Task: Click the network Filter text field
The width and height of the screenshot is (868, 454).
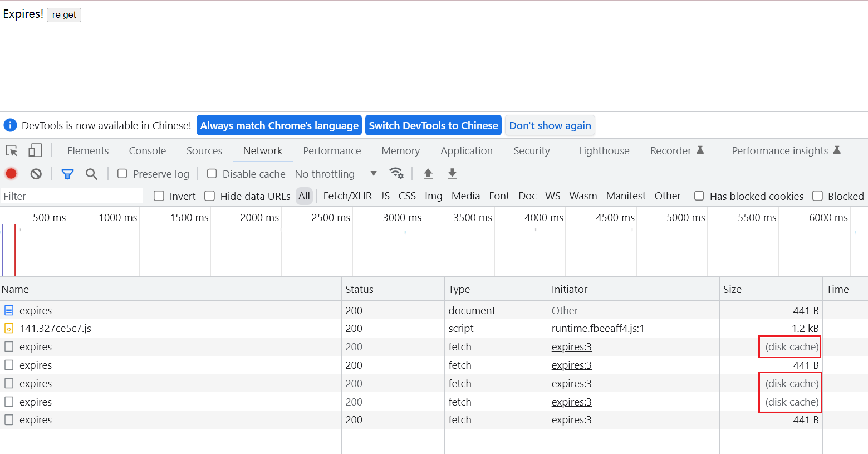Action: click(72, 196)
